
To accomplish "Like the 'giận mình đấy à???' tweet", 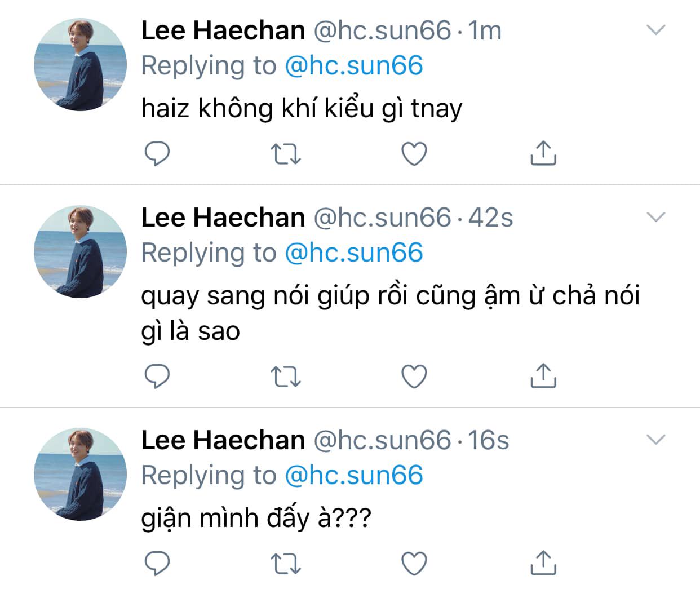I will tap(414, 563).
